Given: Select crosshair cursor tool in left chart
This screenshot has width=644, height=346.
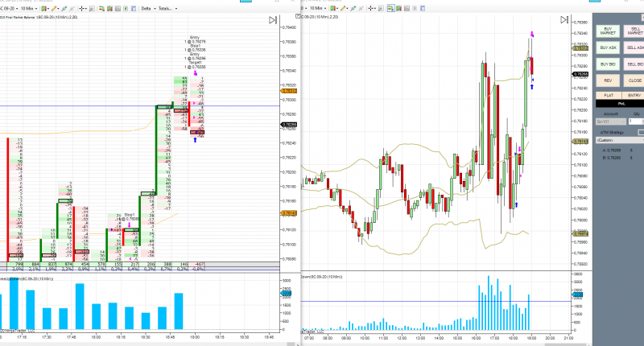Looking at the screenshot, I should pos(82,8).
